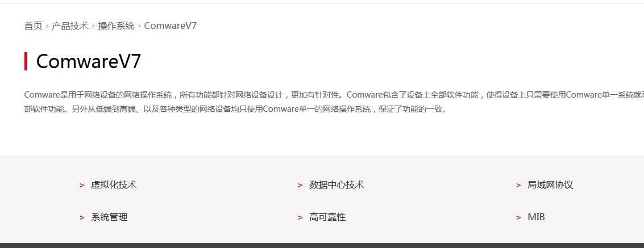Go to the 产品技术 breadcrumb

tap(70, 26)
